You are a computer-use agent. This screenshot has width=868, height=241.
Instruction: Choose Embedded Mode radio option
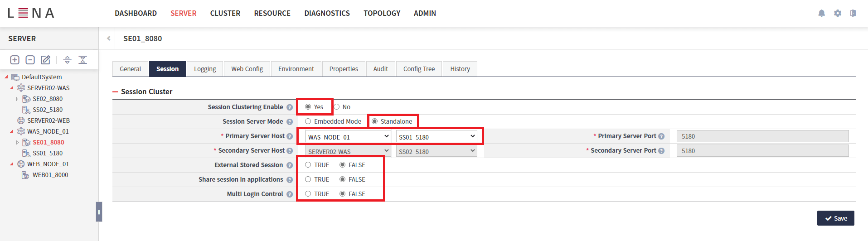click(x=308, y=121)
